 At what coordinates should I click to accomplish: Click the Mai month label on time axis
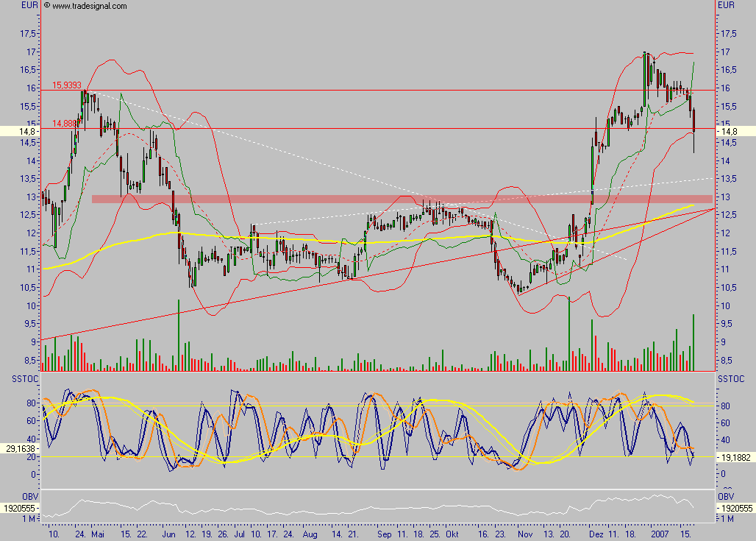(x=98, y=534)
